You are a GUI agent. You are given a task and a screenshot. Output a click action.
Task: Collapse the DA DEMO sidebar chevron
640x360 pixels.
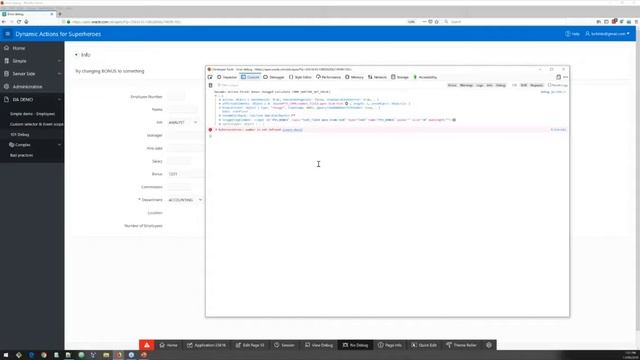pos(59,100)
